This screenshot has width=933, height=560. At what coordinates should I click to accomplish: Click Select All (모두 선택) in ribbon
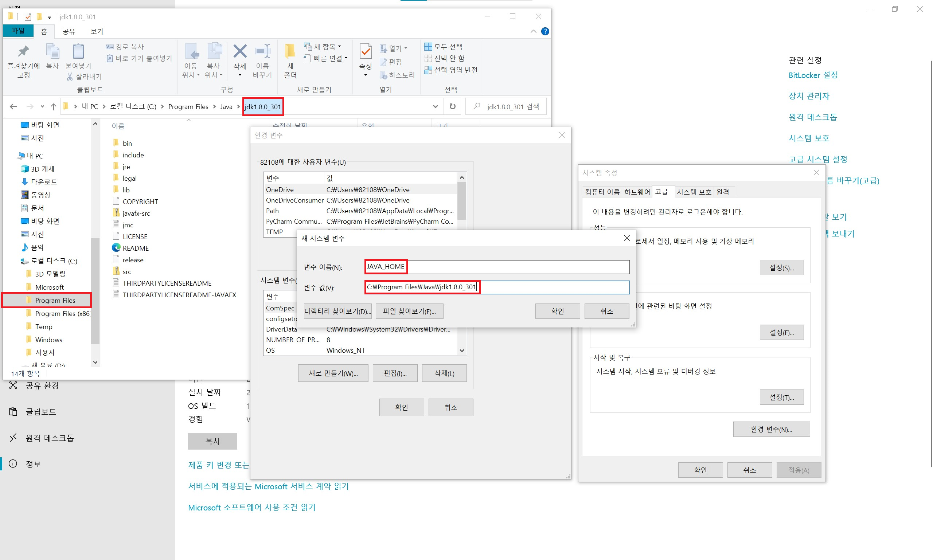tap(444, 47)
